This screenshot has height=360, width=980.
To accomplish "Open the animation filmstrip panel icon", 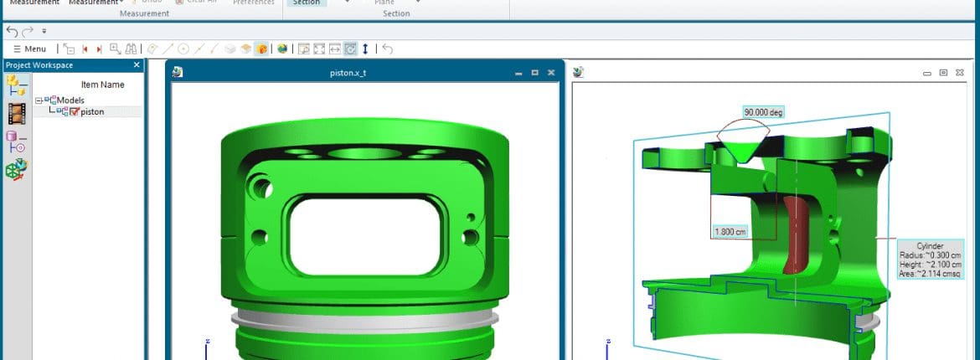I will tap(17, 114).
